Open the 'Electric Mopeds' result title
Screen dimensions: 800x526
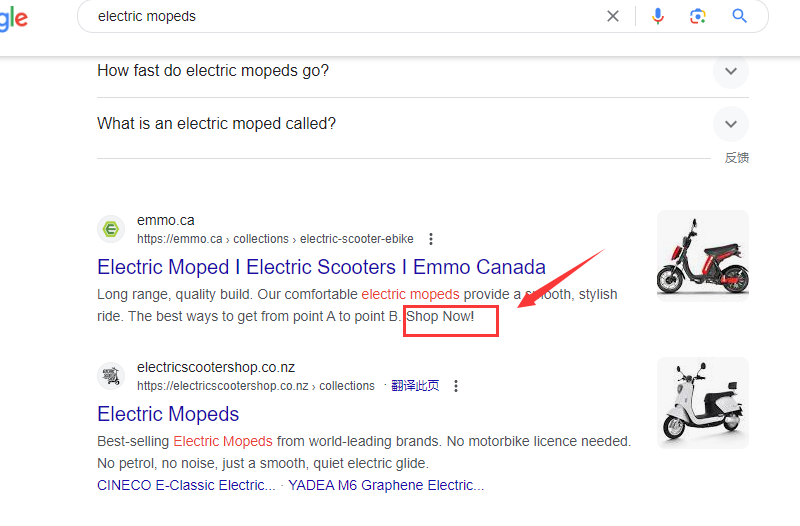[x=168, y=414]
